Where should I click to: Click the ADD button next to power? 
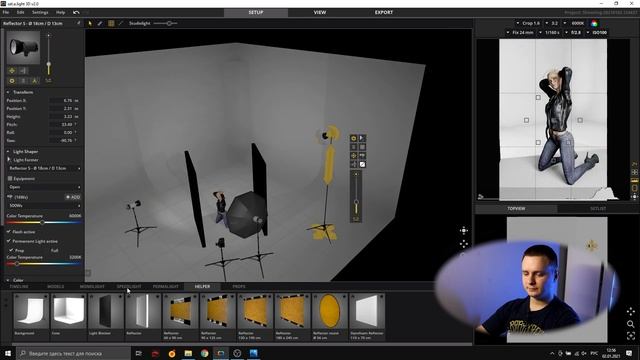click(73, 197)
